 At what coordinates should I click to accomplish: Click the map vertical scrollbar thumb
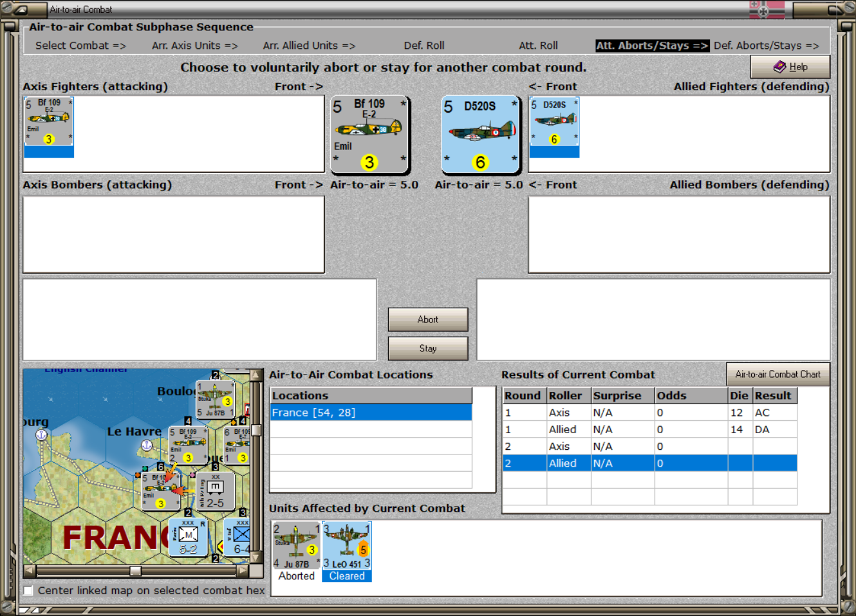click(x=256, y=430)
